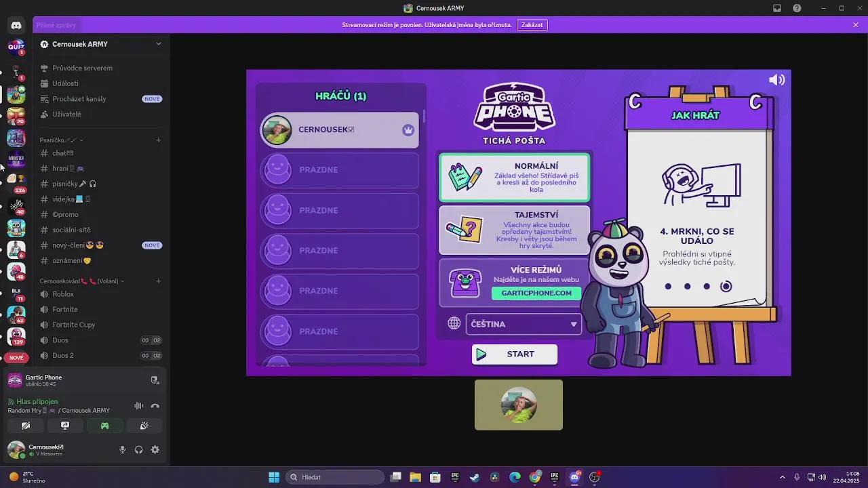Open the nový-členi channel
This screenshot has width=868, height=488.
click(100, 245)
